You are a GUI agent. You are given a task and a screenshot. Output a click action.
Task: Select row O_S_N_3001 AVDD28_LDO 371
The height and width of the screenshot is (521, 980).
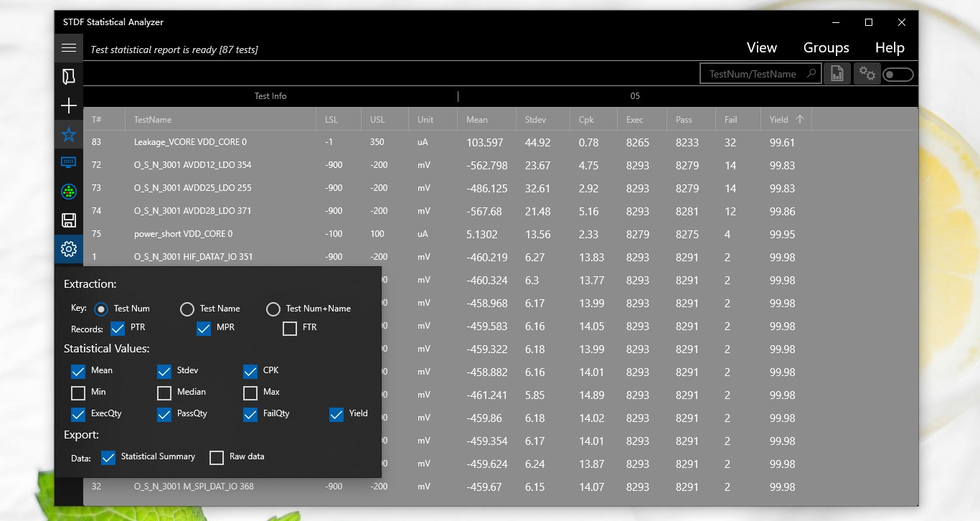point(501,211)
